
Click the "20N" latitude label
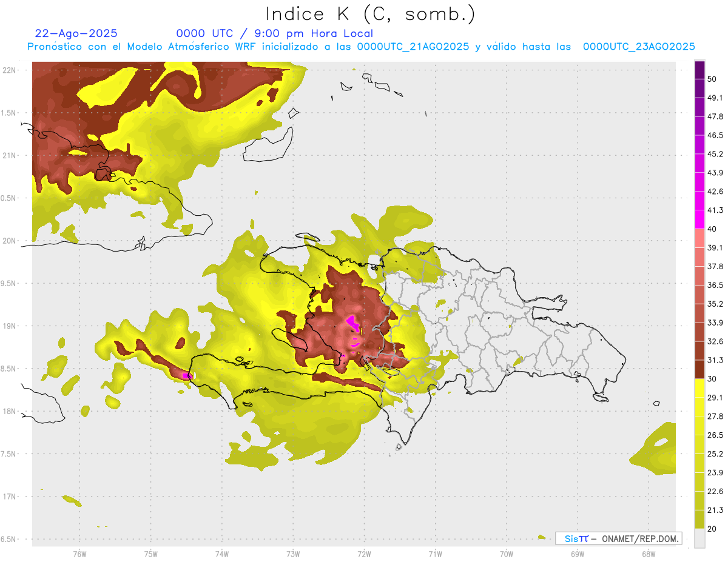10,241
